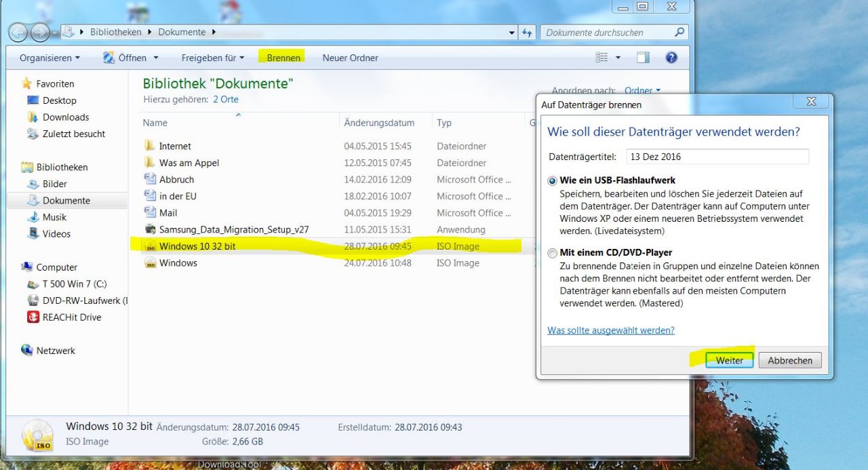Image resolution: width=868 pixels, height=470 pixels.
Task: Click Neuer Ordner in the toolbar
Action: click(351, 58)
